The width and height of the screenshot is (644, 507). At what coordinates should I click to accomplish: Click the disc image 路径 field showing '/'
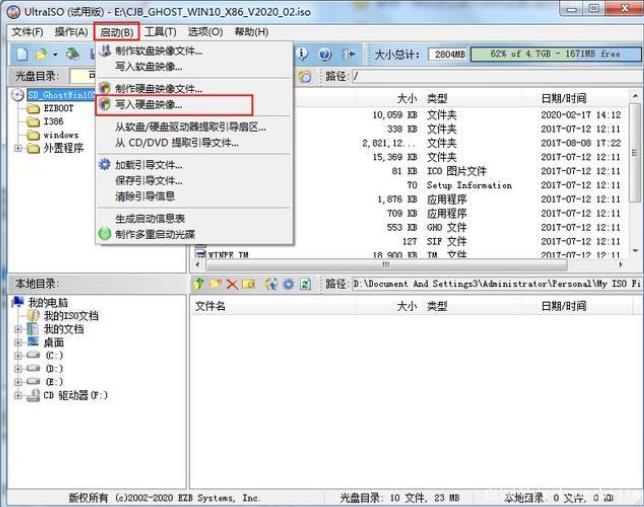(497, 76)
